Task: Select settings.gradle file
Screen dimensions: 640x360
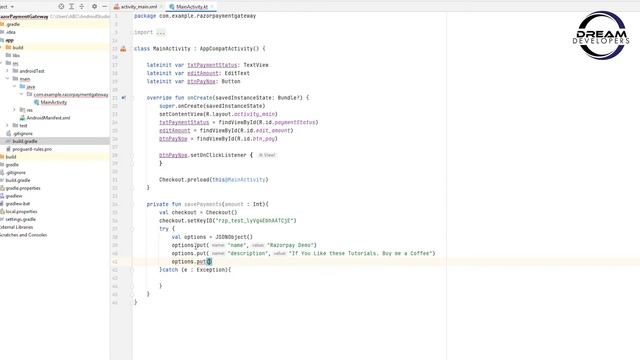Action: point(20,219)
